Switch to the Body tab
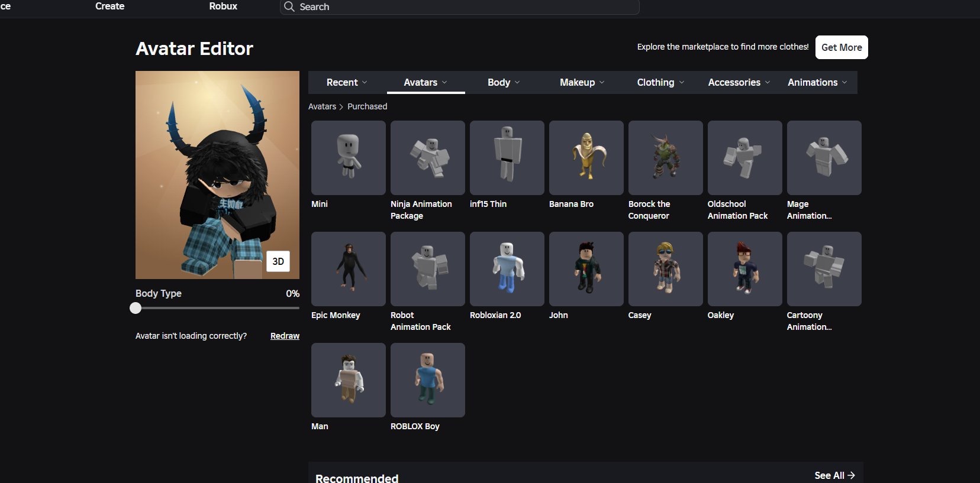 click(x=504, y=82)
